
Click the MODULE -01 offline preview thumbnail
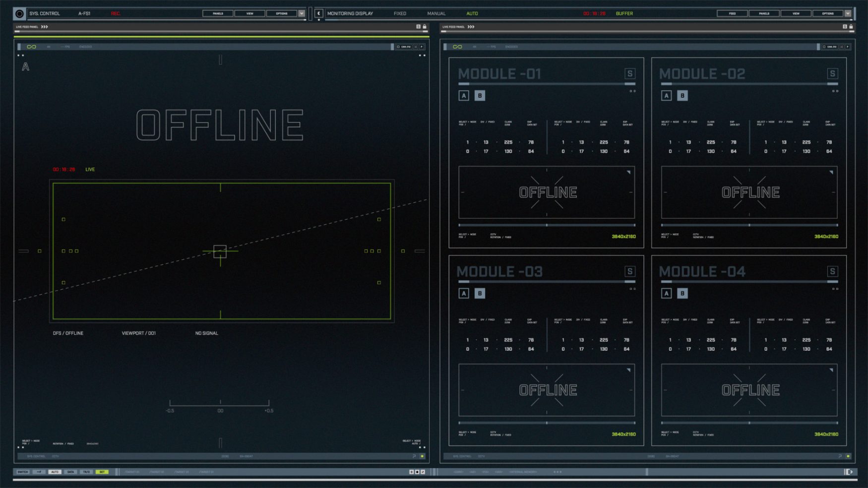click(547, 192)
